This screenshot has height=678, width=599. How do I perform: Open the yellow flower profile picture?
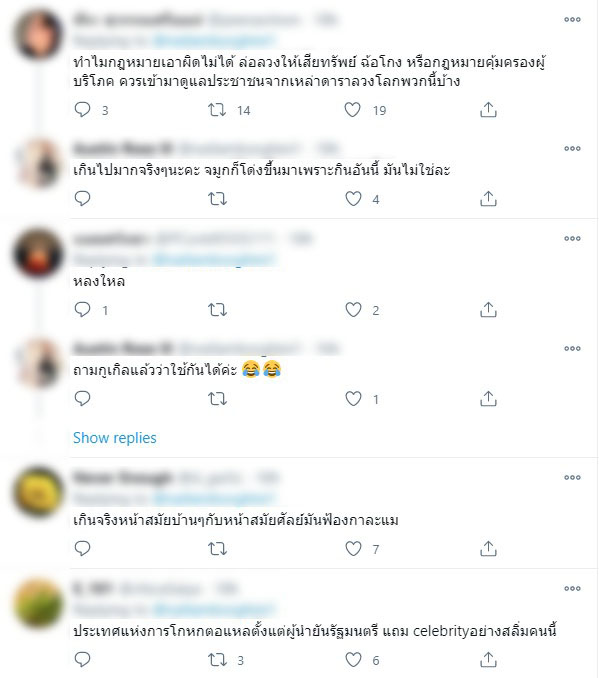(x=38, y=492)
